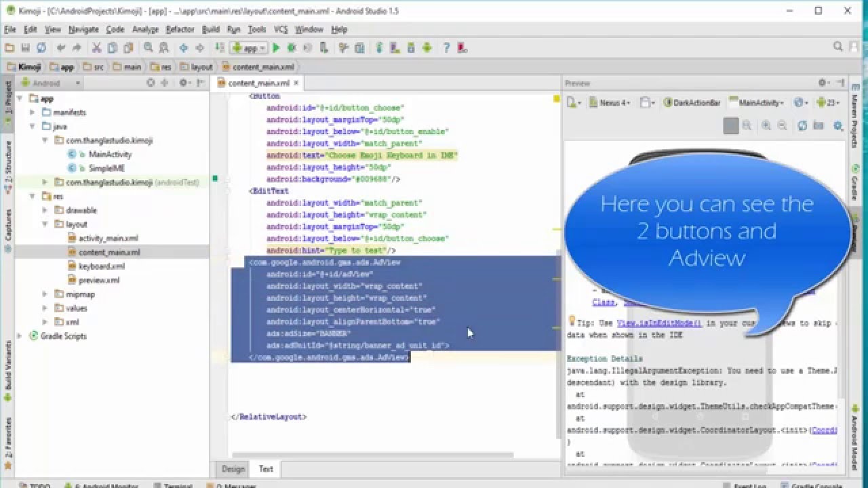Select keyboard.xml in project tree
Viewport: 868px width, 488px height.
101,266
